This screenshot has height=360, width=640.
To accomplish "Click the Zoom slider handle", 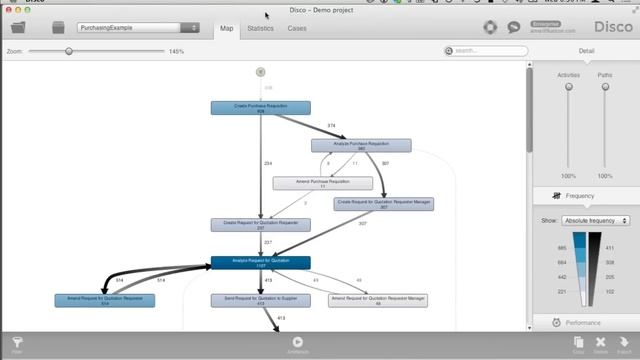I will 69,51.
